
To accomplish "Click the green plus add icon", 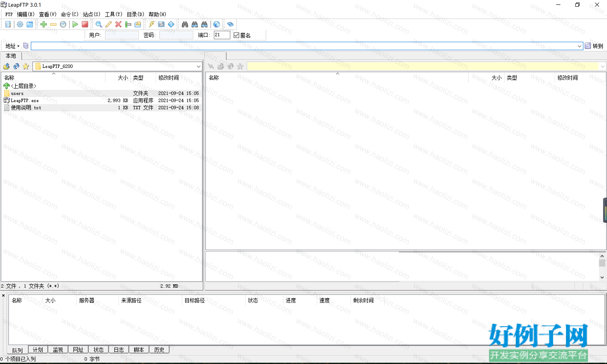I will (x=44, y=24).
